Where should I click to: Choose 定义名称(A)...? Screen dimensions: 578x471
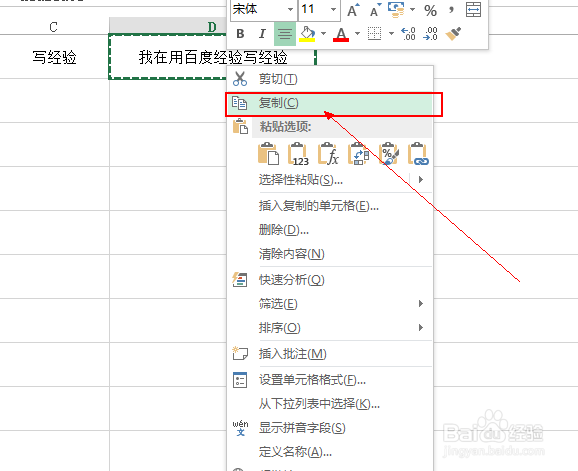pos(295,452)
